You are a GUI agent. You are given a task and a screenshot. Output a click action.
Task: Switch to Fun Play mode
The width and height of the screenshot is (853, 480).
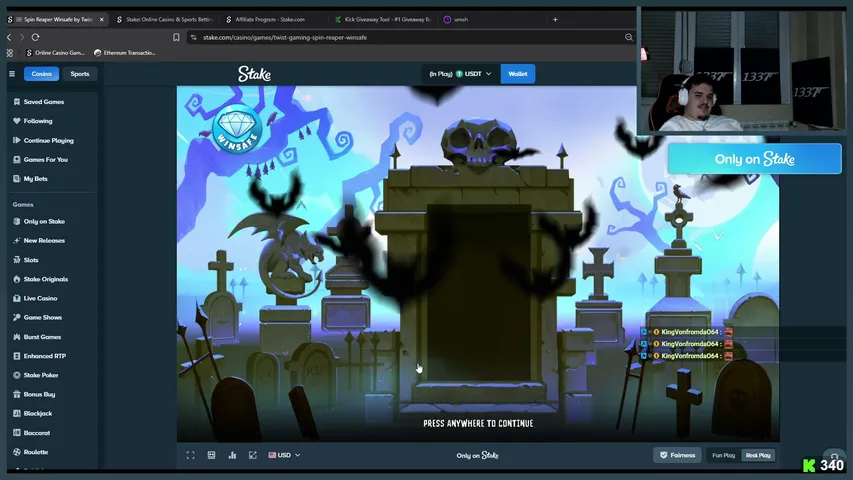pos(724,456)
